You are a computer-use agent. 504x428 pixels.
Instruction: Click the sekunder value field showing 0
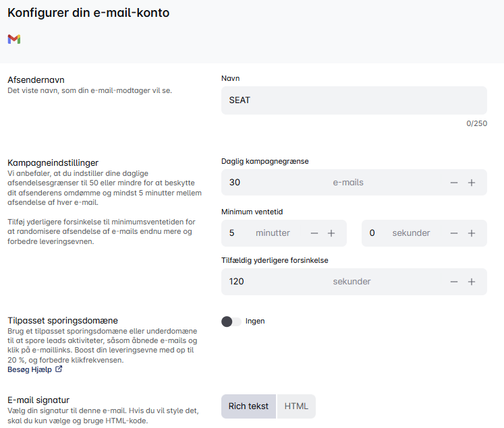point(376,233)
